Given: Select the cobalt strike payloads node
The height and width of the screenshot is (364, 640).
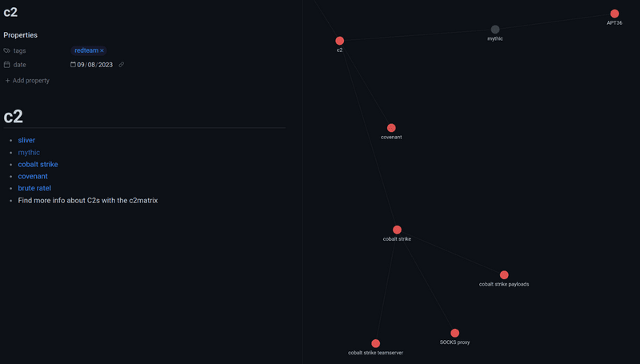Looking at the screenshot, I should pyautogui.click(x=504, y=275).
